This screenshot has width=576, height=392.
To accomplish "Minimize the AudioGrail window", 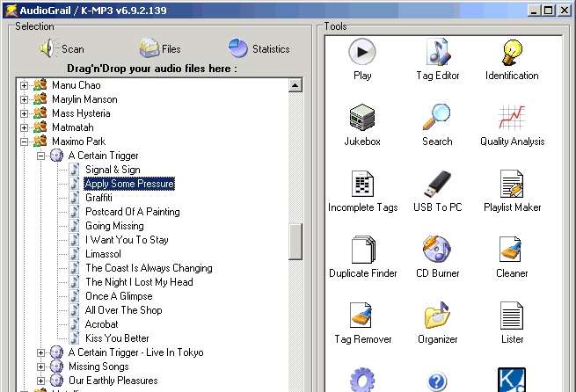I will [x=534, y=11].
